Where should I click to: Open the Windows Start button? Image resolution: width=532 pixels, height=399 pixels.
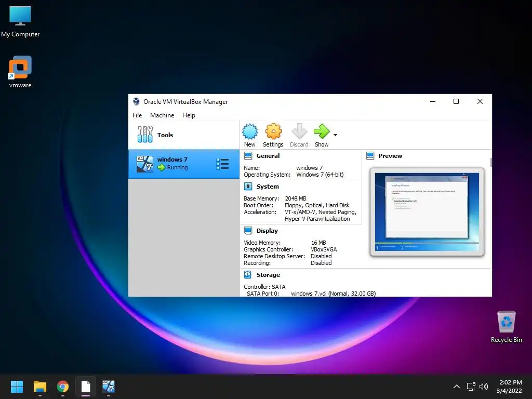coord(17,387)
